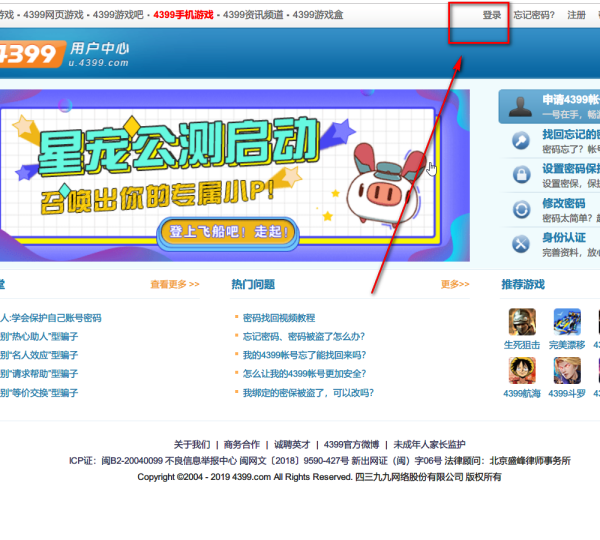
Task: Open the 申请4399帐号 heading
Action: pyautogui.click(x=571, y=100)
